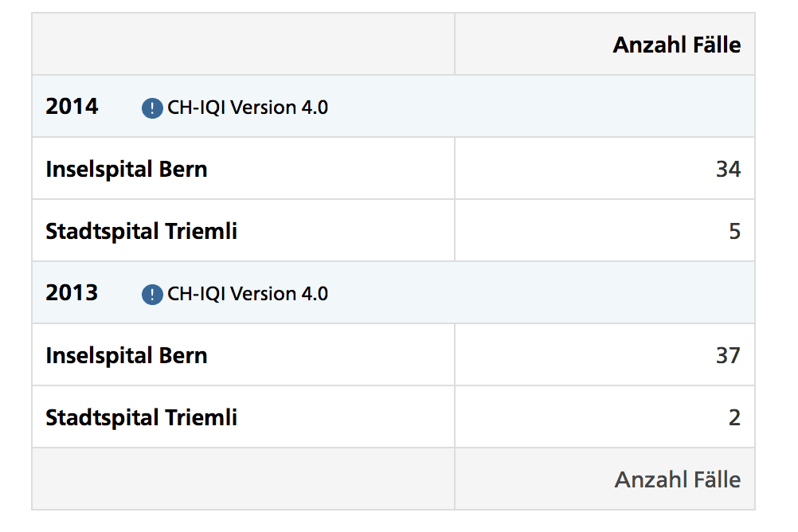Select the 2013 year label

[x=72, y=293]
